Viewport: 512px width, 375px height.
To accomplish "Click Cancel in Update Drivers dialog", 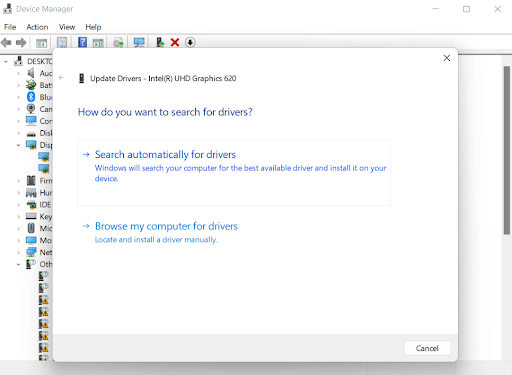I will [x=427, y=348].
